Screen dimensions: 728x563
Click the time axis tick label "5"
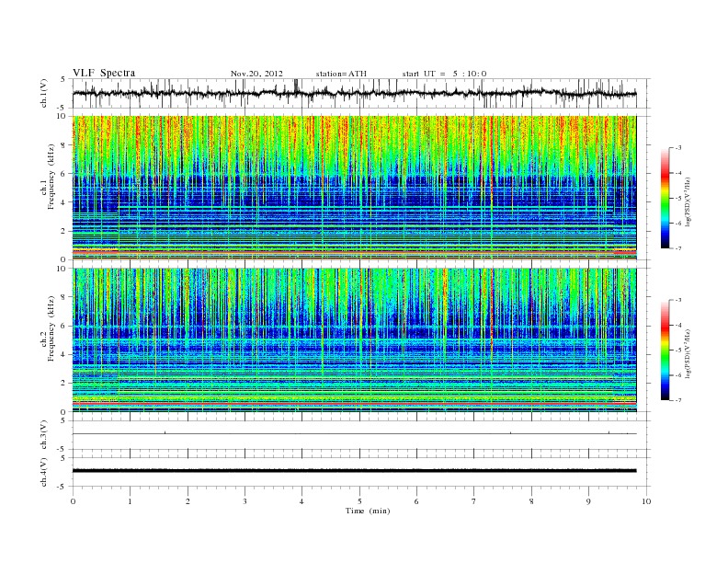(359, 501)
